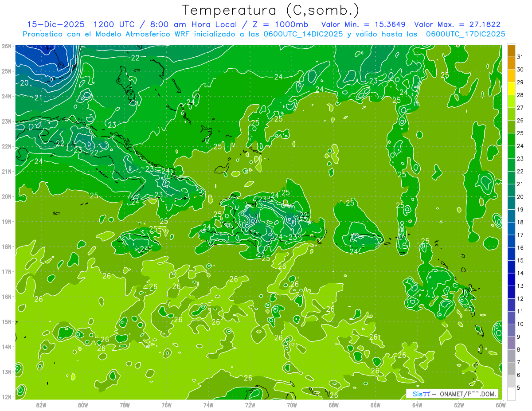Click the 24N latitude axis label
Image resolution: width=532 pixels, height=411 pixels.
tap(7, 96)
